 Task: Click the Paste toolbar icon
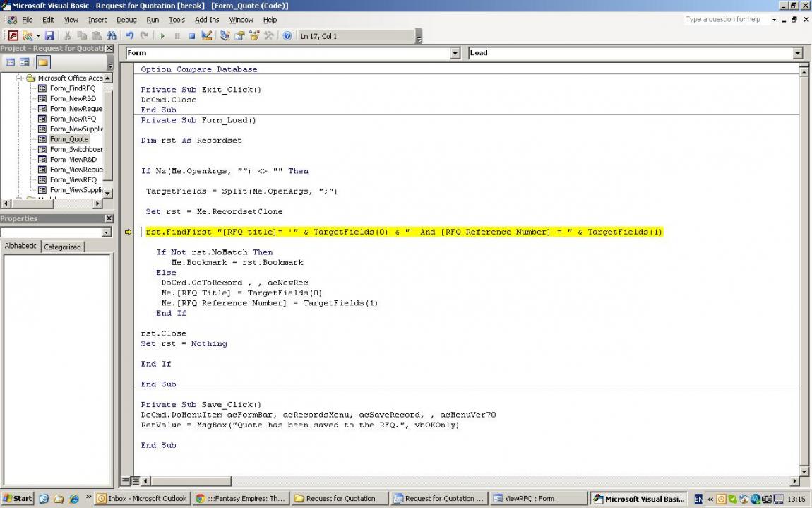pyautogui.click(x=97, y=36)
